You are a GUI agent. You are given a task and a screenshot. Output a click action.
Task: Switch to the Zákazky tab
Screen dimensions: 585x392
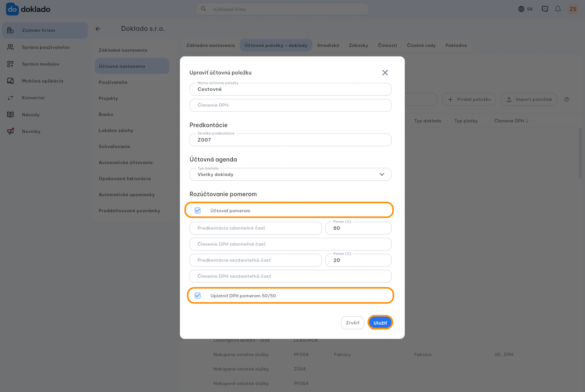point(358,45)
